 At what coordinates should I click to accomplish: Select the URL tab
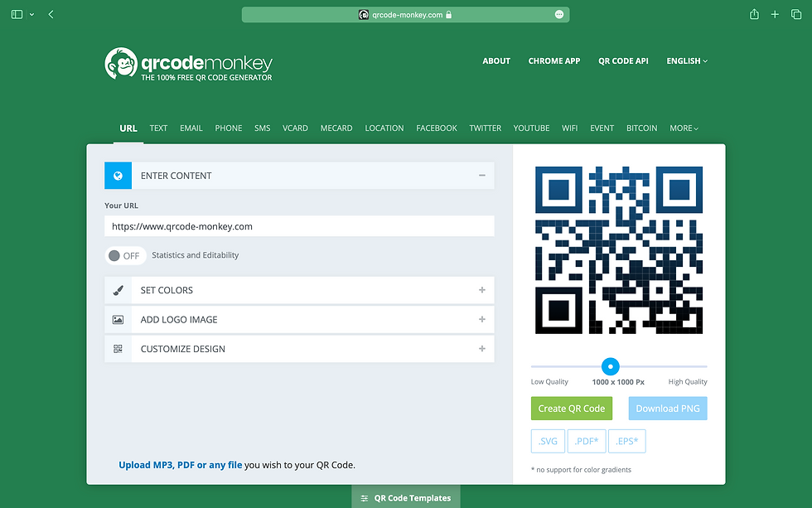click(128, 128)
